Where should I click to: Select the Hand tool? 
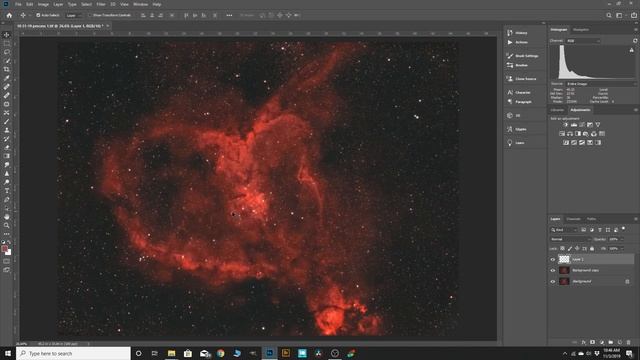(7, 217)
